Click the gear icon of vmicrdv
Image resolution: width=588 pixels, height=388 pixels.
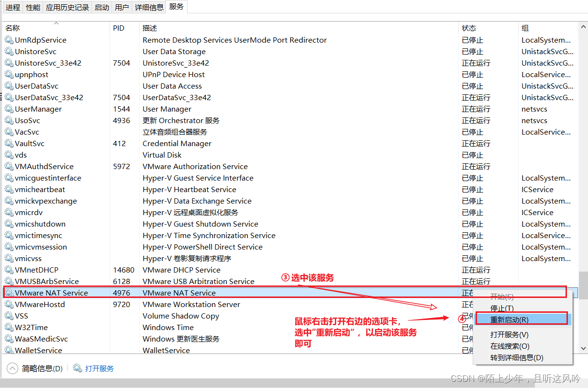9,213
